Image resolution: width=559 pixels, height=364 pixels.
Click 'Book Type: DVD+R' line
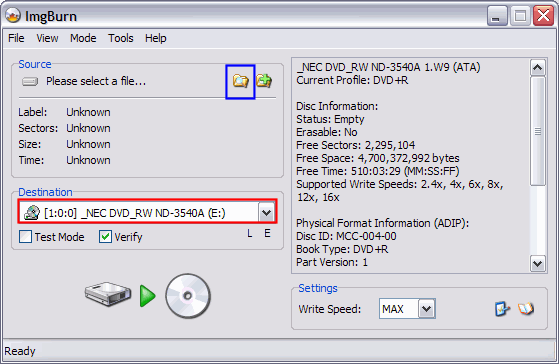pyautogui.click(x=342, y=249)
